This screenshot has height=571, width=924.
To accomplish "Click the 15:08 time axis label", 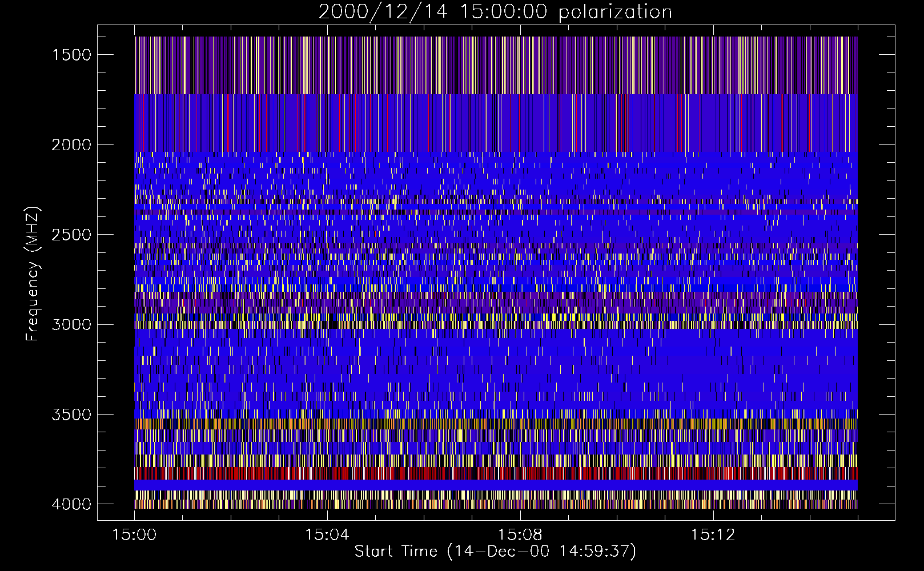I will pos(520,535).
